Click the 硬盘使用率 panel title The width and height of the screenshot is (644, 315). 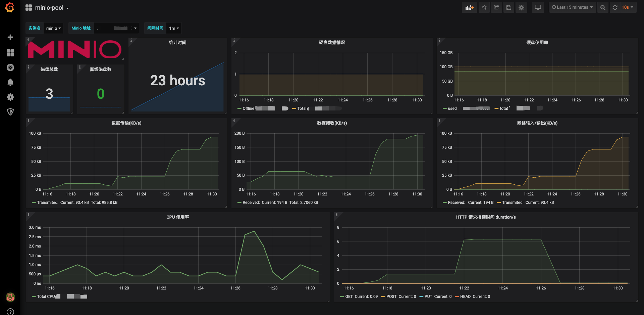coord(537,42)
